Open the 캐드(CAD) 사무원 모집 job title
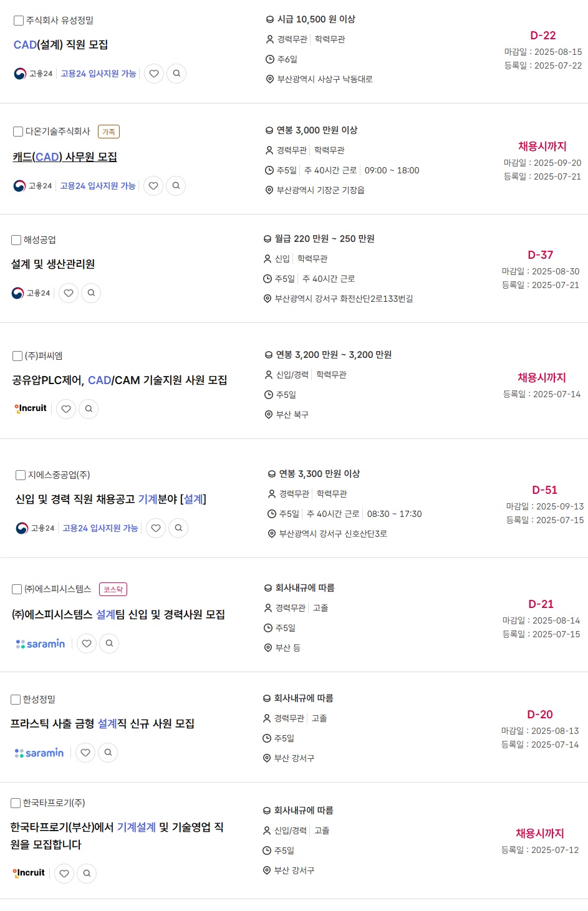This screenshot has height=911, width=588. pos(65,157)
